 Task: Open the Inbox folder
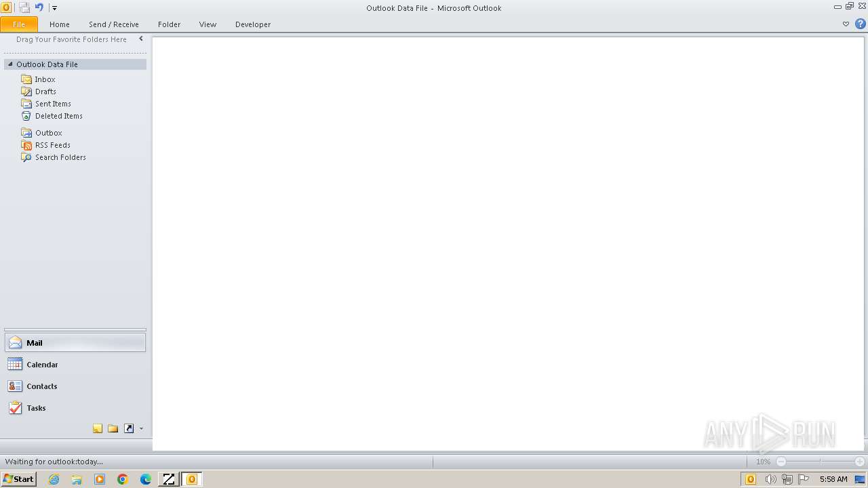[45, 79]
